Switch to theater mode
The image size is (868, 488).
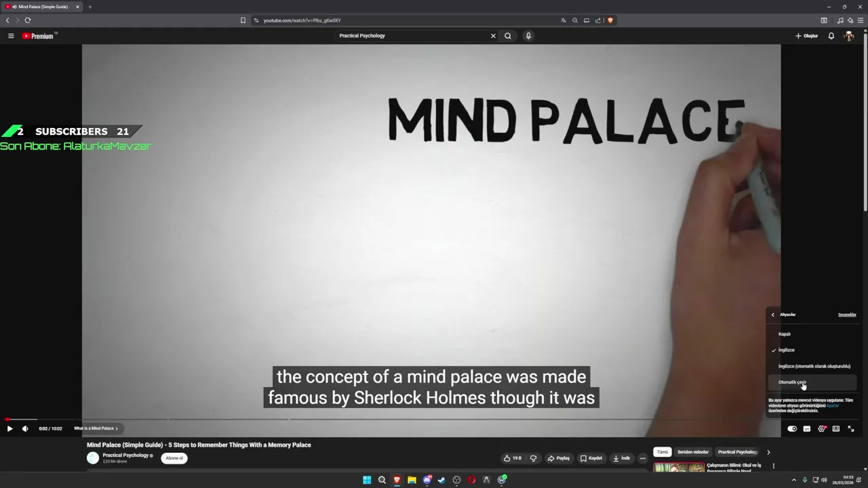[x=836, y=428]
